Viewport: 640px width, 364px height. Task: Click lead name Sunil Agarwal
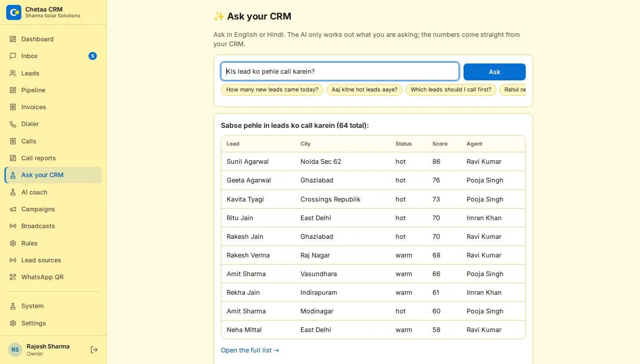pos(248,162)
